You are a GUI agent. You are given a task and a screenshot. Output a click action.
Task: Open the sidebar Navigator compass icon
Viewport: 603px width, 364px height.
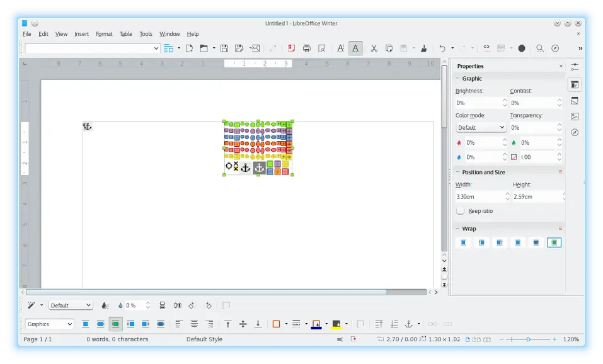575,133
